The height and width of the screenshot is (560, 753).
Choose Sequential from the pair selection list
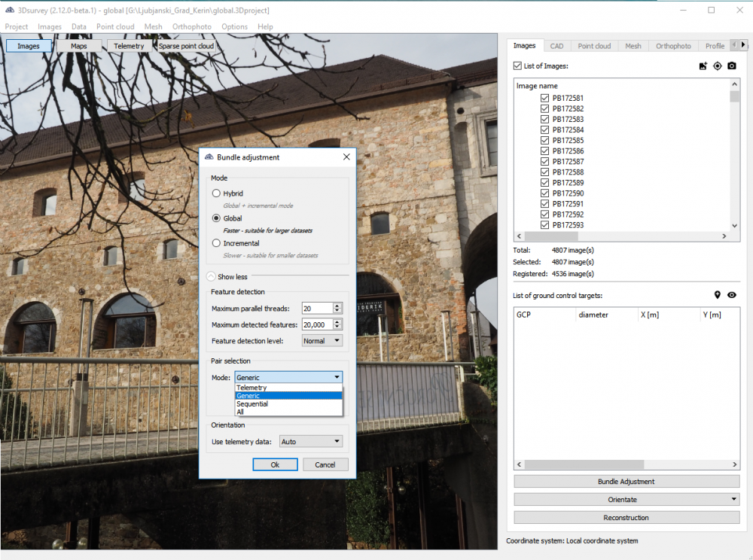coord(252,404)
